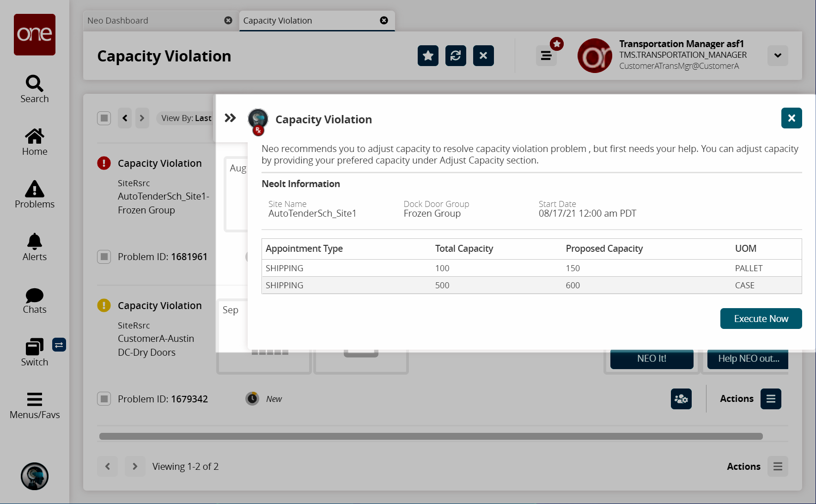The image size is (816, 504).
Task: Check the box for Problem ID 1679342
Action: click(x=104, y=399)
